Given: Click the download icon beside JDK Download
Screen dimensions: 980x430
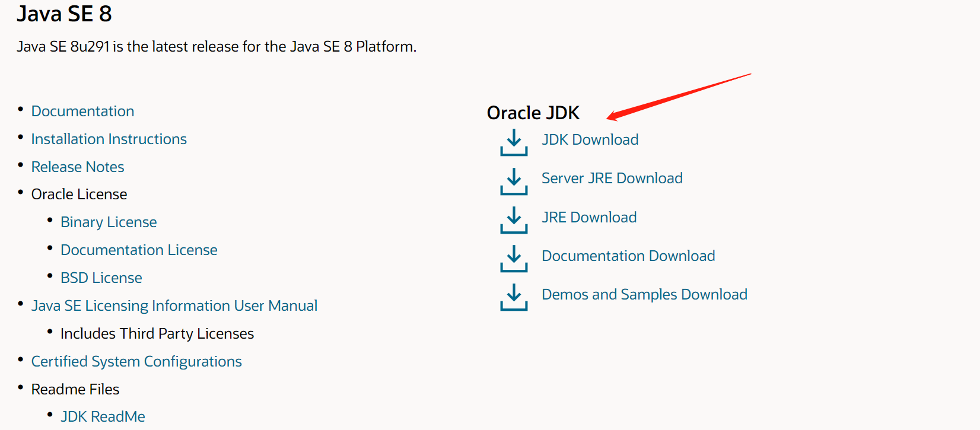Looking at the screenshot, I should 514,142.
